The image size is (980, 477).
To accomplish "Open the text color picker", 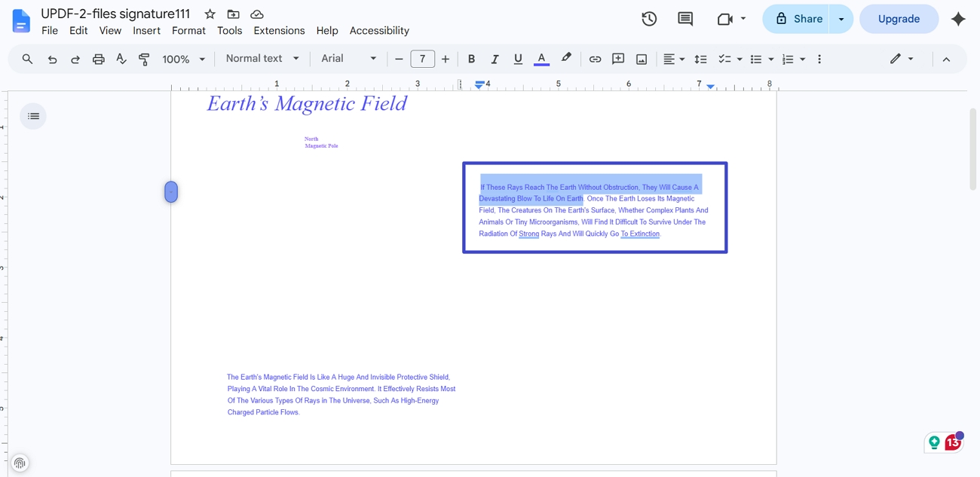I will (x=541, y=59).
